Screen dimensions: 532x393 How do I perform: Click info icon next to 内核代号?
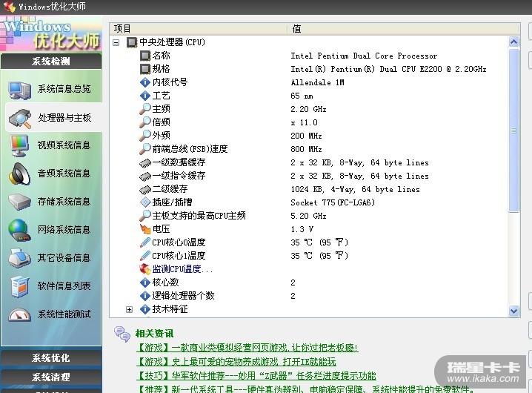coord(145,82)
